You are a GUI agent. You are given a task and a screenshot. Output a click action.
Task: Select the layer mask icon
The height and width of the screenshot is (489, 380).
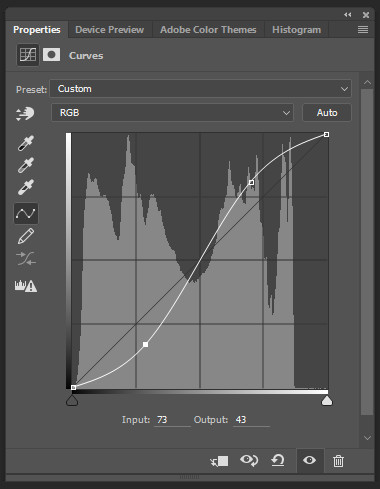(51, 55)
